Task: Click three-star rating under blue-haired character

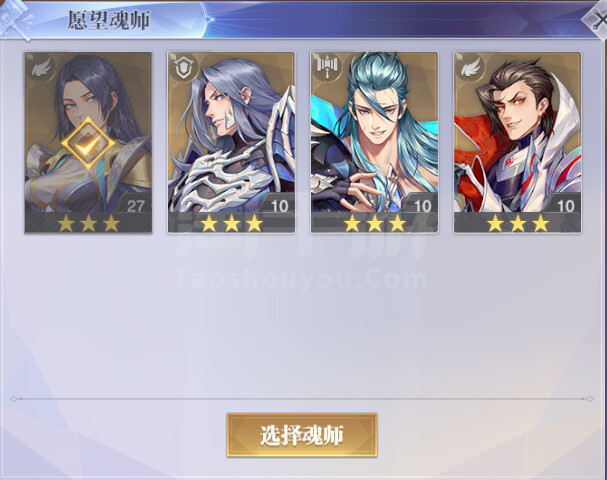Action: tap(375, 223)
